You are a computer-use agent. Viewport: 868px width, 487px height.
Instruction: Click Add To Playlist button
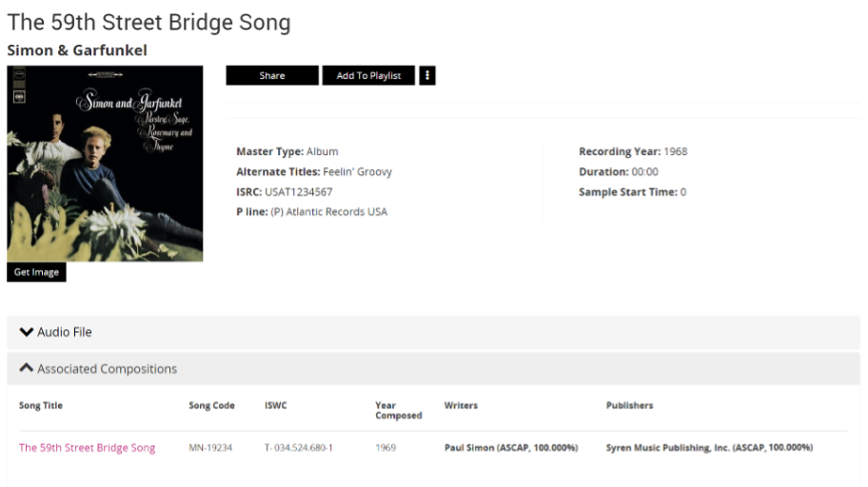point(368,76)
